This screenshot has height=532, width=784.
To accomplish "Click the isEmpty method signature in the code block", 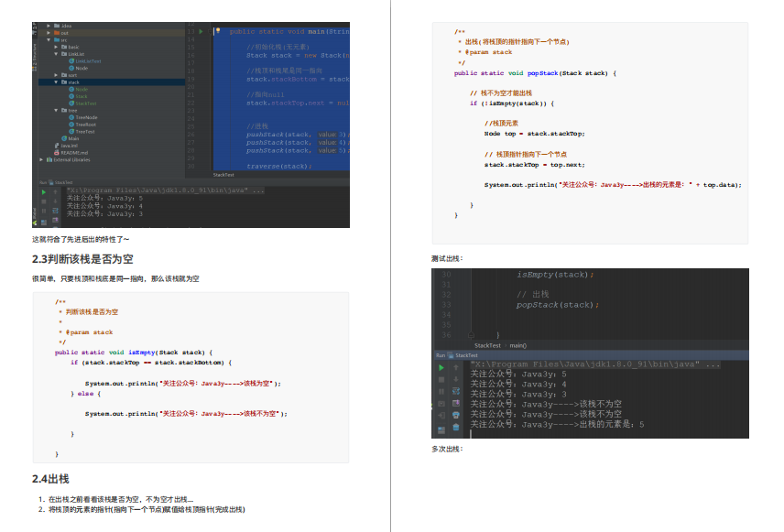I will pos(134,353).
